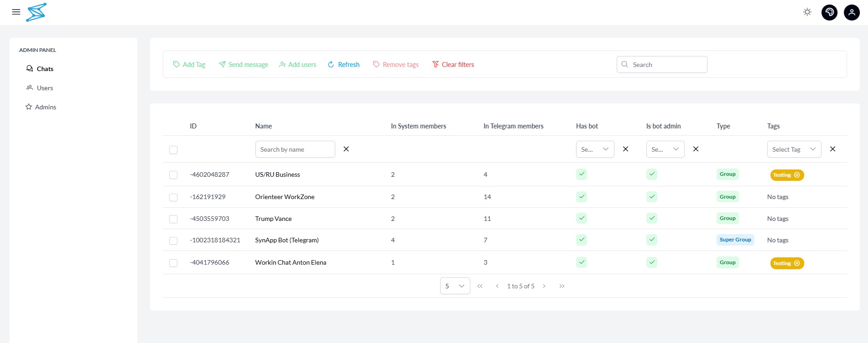Click the Send message button
868x343 pixels.
[x=244, y=65]
